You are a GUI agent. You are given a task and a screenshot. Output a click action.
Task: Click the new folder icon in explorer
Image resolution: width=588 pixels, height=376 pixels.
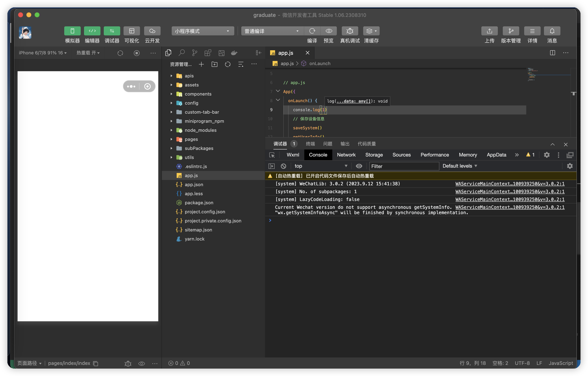(x=214, y=64)
